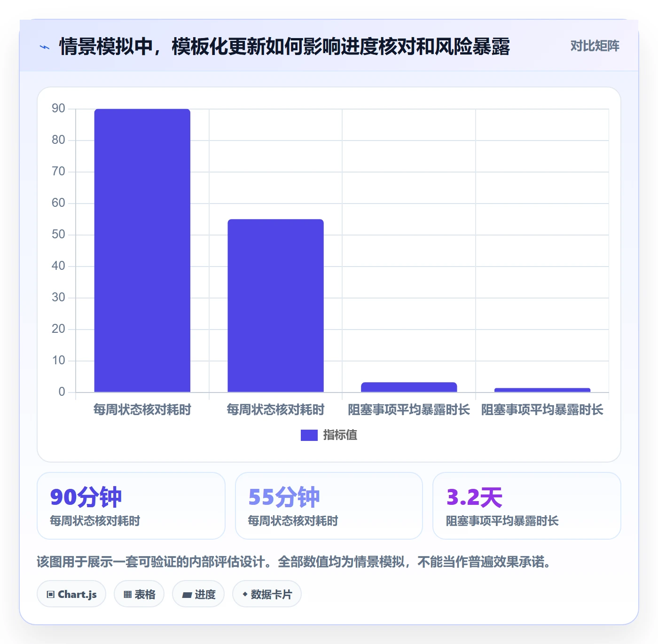Open the 55分钟 data card

[329, 506]
